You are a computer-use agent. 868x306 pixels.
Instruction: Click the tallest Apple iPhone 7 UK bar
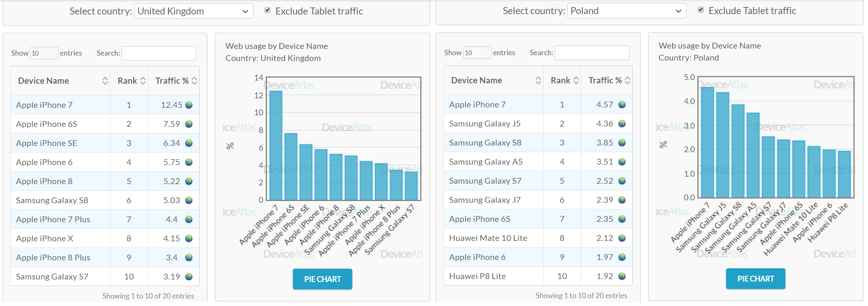point(276,145)
